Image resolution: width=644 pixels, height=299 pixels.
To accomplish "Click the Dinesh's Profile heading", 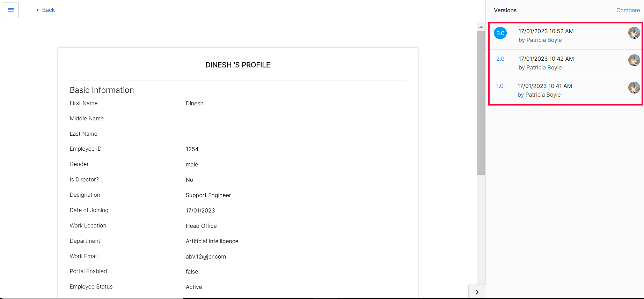I will (238, 65).
